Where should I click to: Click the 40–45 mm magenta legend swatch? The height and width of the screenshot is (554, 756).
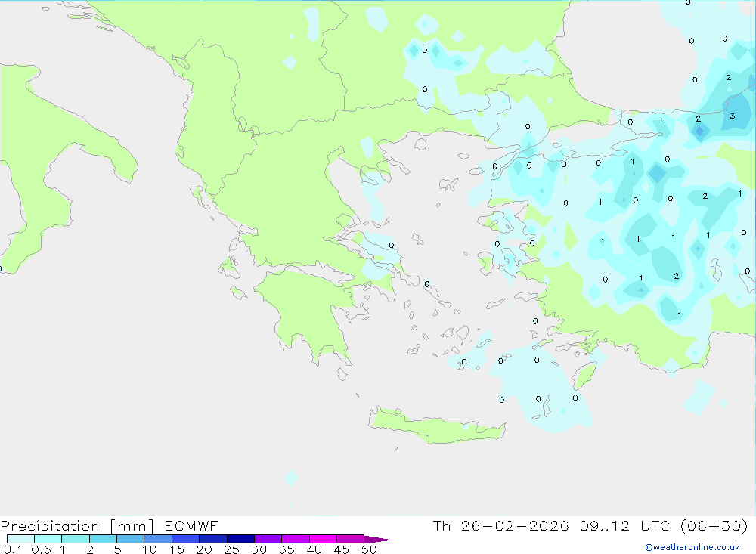click(323, 539)
